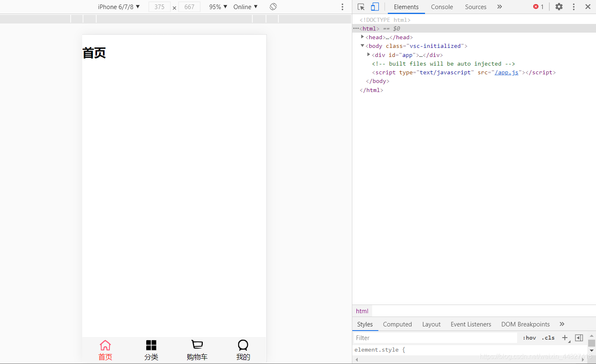The height and width of the screenshot is (364, 596).
Task: Tap the 我的 profile icon
Action: [243, 345]
